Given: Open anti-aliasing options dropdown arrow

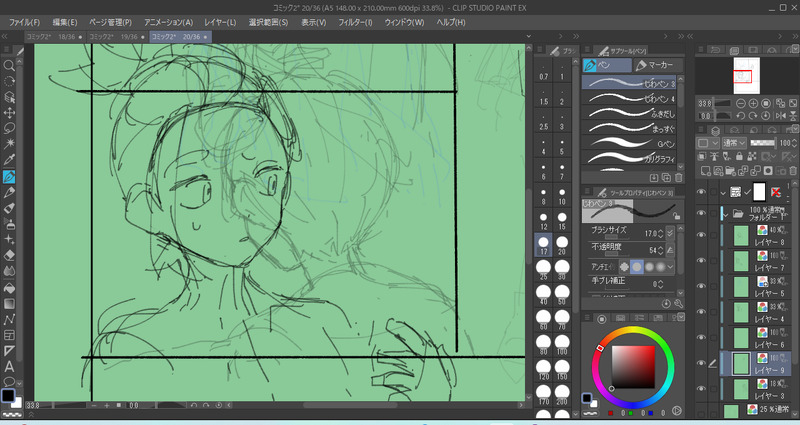Looking at the screenshot, I should 670,266.
